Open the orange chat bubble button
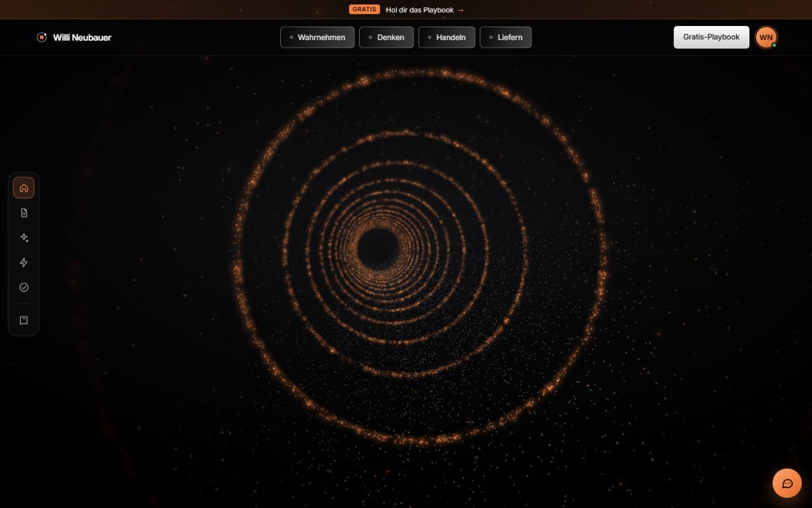 click(x=787, y=483)
